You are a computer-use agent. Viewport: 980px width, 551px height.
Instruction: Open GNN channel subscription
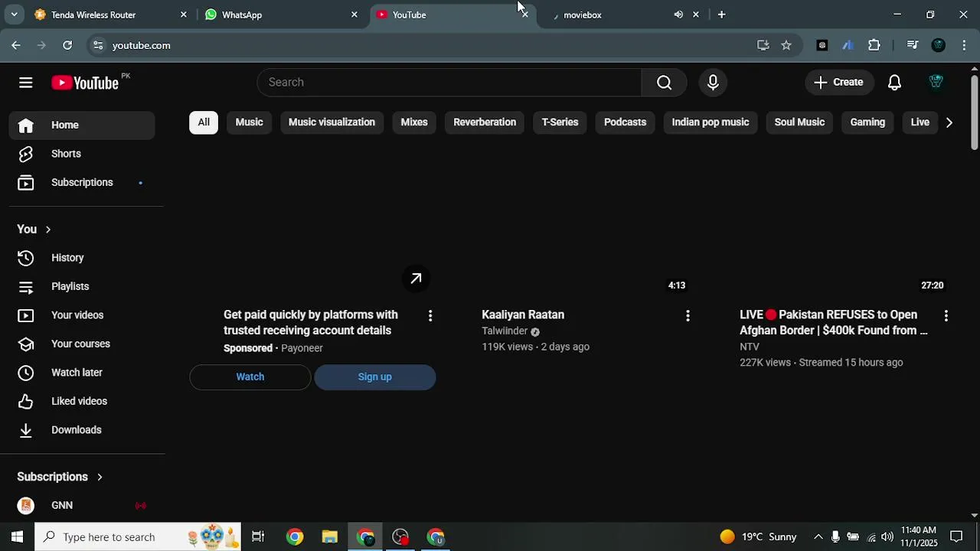coord(82,505)
